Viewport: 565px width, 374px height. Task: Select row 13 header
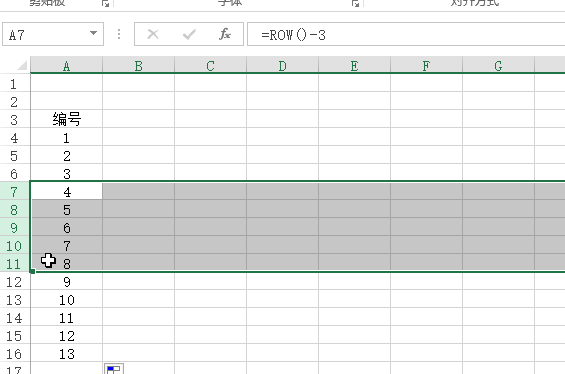pos(14,299)
